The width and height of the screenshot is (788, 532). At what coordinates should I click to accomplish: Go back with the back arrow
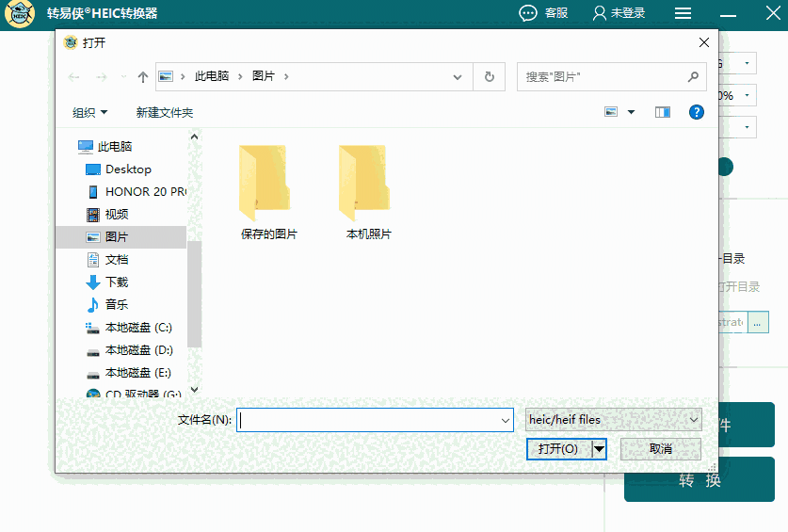click(73, 77)
